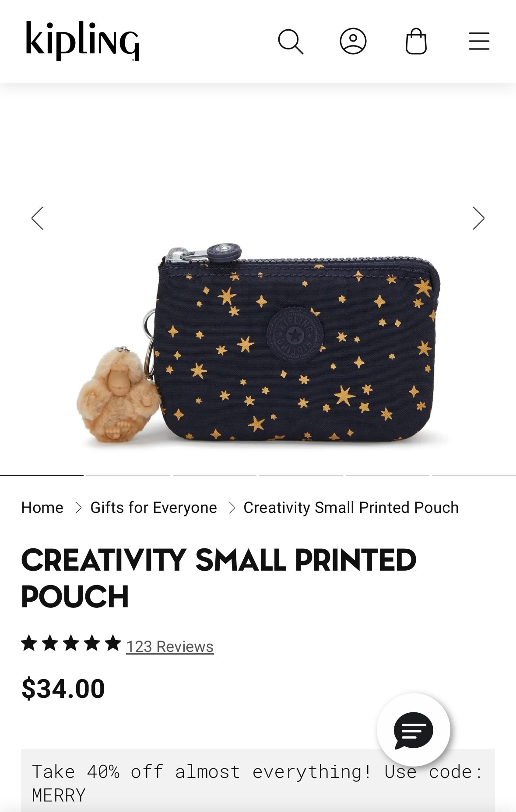Click the Kipling logo
Viewport: 516px width, 812px height.
coord(82,41)
